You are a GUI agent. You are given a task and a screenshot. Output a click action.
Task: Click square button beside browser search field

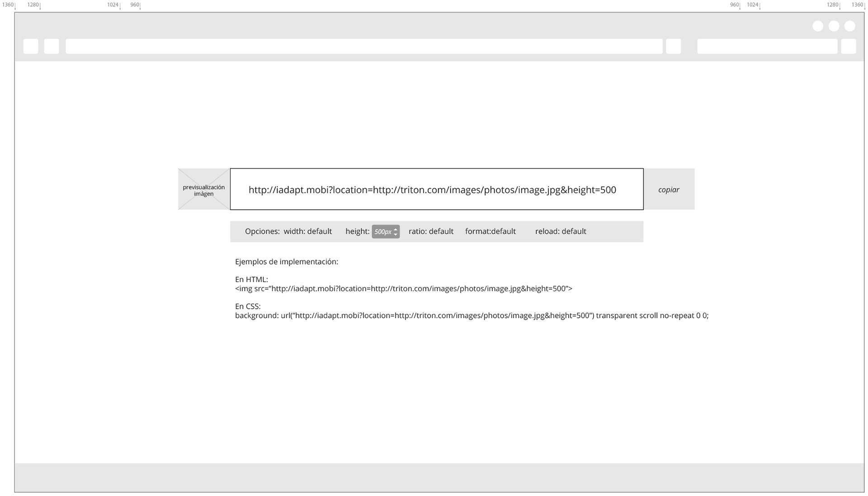coord(848,46)
